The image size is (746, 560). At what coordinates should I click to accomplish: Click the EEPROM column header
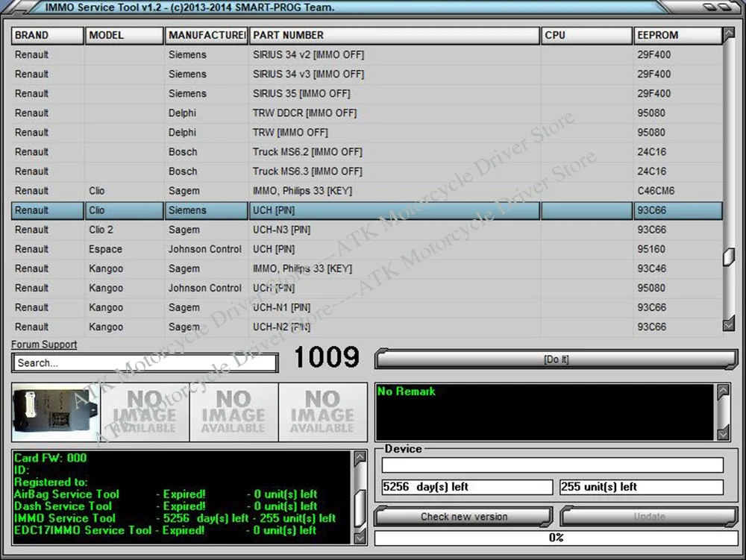[678, 36]
